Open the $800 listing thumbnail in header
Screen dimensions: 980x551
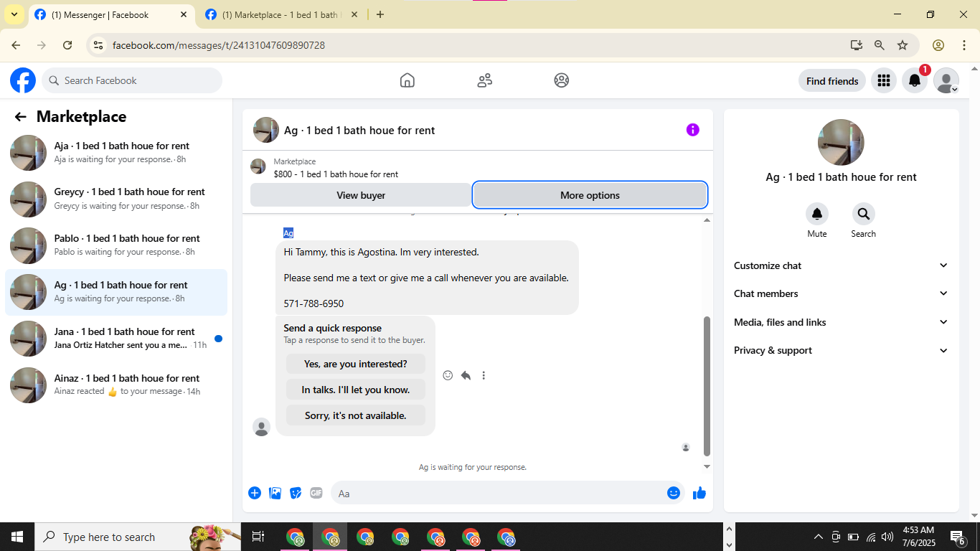258,166
